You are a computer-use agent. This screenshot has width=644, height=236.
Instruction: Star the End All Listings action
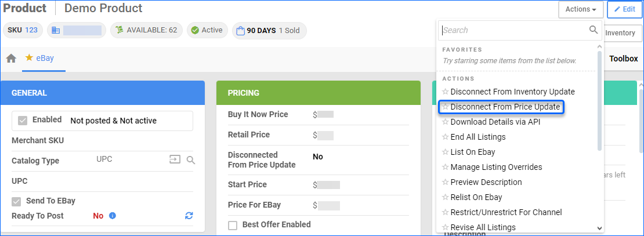[x=446, y=137]
